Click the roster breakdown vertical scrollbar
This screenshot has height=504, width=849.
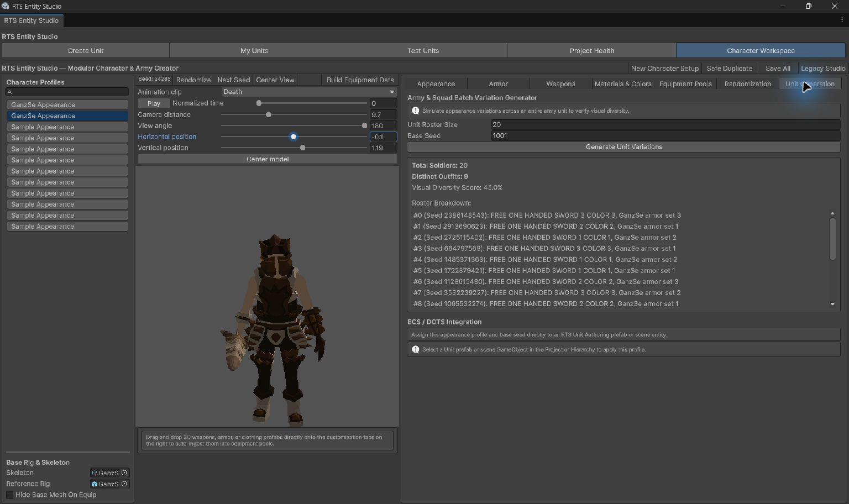click(832, 239)
